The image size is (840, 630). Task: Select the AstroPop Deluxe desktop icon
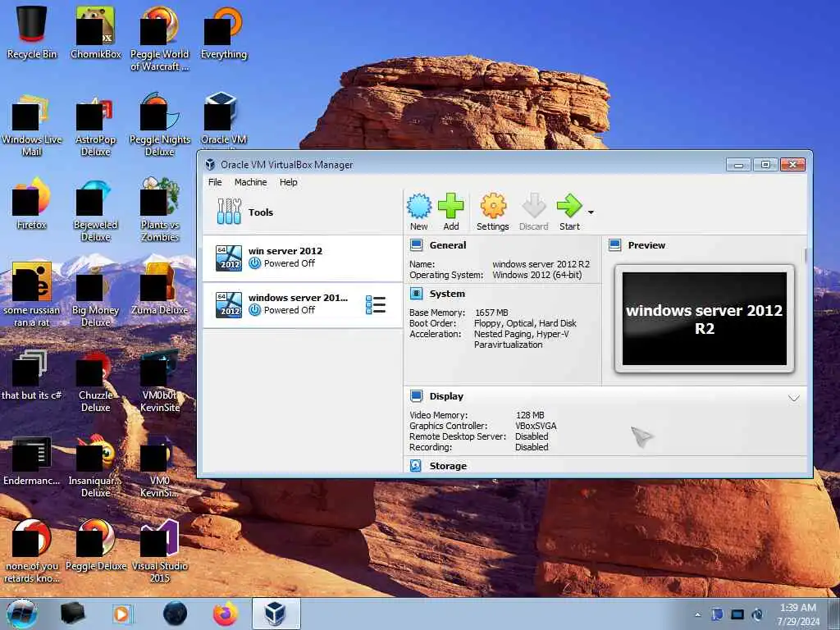point(95,125)
